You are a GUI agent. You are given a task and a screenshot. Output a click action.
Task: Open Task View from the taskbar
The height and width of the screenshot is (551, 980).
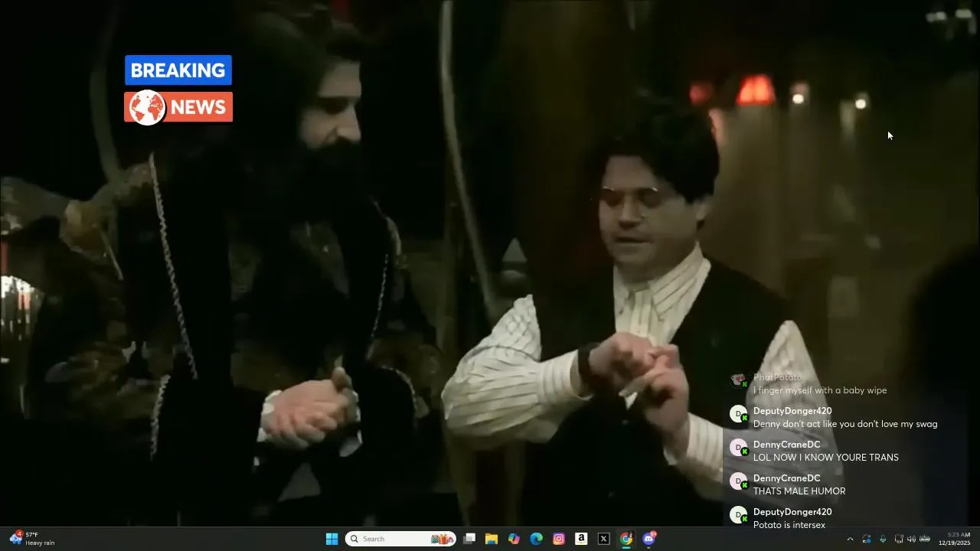pos(469,539)
